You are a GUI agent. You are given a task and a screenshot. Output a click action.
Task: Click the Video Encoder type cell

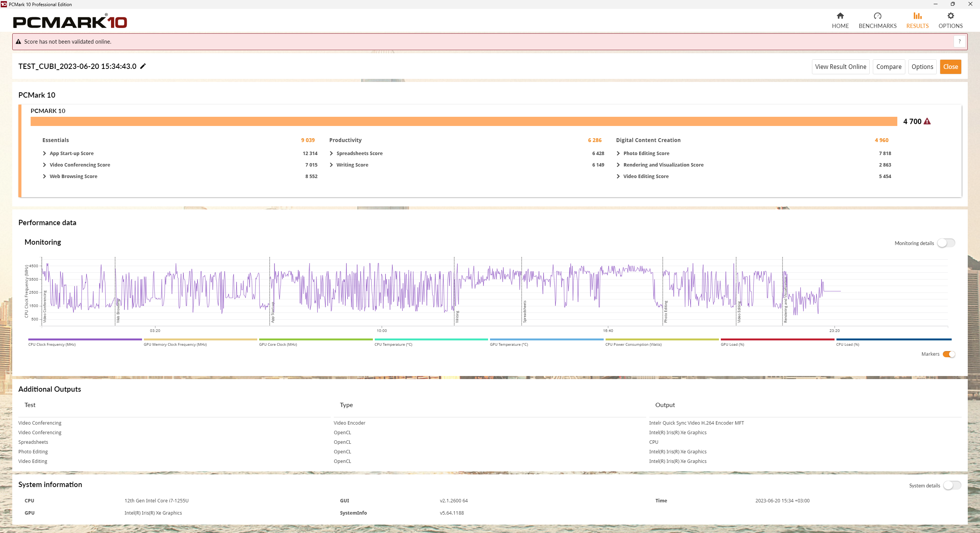coord(350,423)
